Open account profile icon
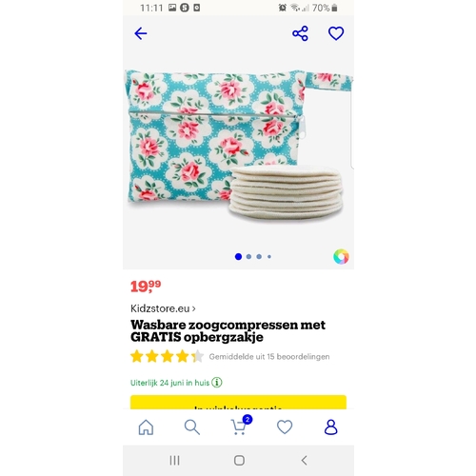Screen dimensions: 476x476 tap(330, 426)
